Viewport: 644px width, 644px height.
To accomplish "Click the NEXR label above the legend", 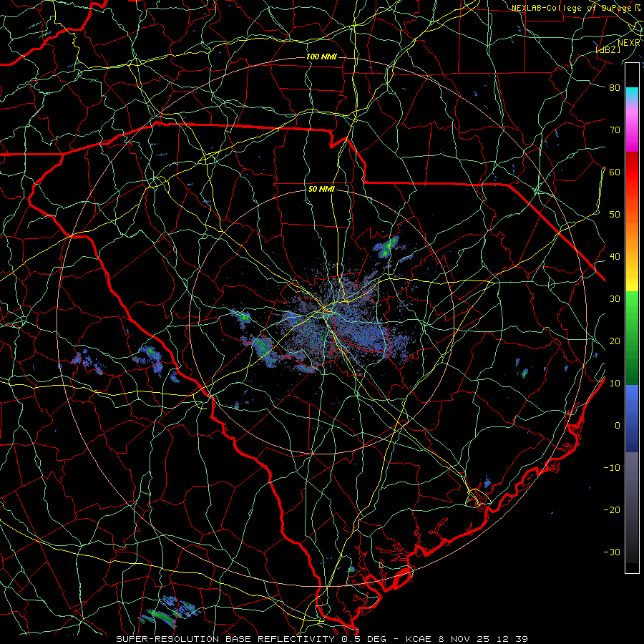I will [x=629, y=43].
